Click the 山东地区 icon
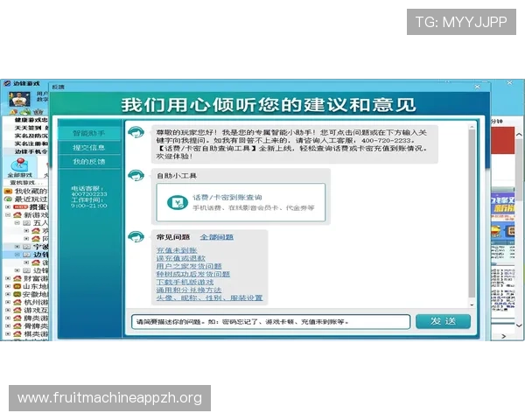 point(17,286)
